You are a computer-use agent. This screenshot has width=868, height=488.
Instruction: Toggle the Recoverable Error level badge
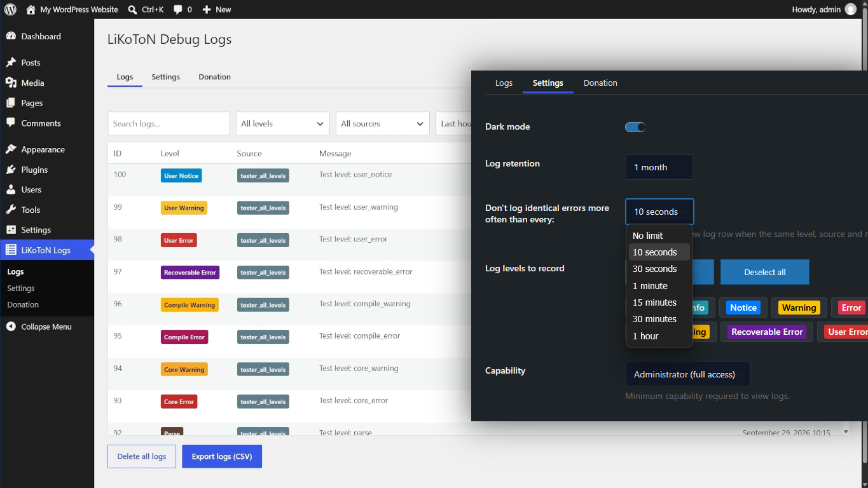coord(768,332)
